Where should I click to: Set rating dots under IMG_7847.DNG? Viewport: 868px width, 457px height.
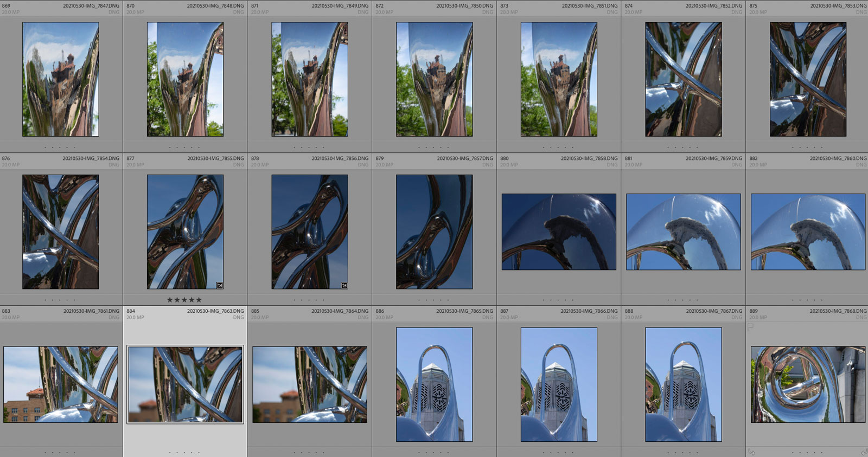[60, 147]
